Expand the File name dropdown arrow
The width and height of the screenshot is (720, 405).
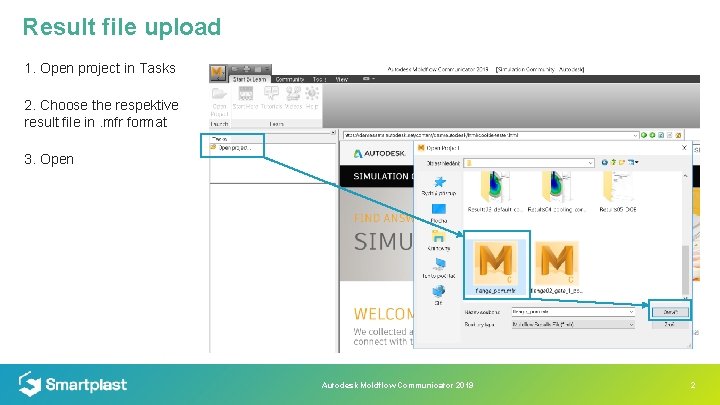coord(631,312)
